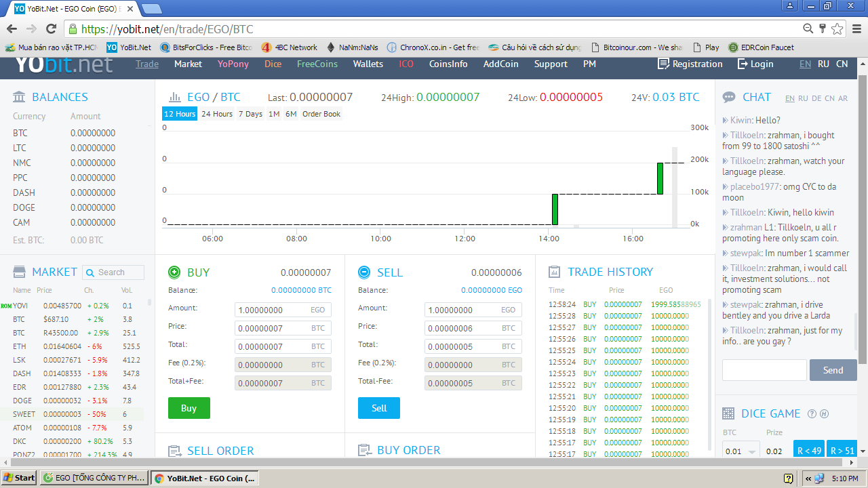This screenshot has width=868, height=488.
Task: Click the BUY balance 0.00000000 BTC link
Action: coord(301,290)
